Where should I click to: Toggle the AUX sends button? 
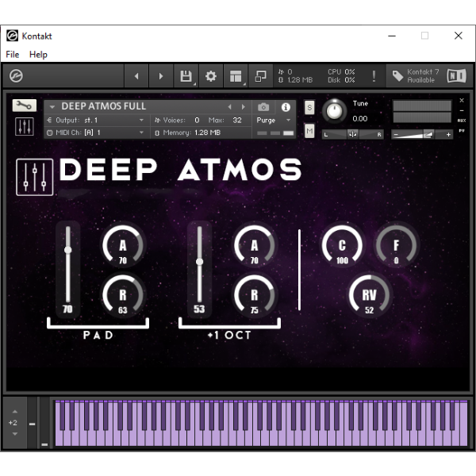(x=462, y=121)
